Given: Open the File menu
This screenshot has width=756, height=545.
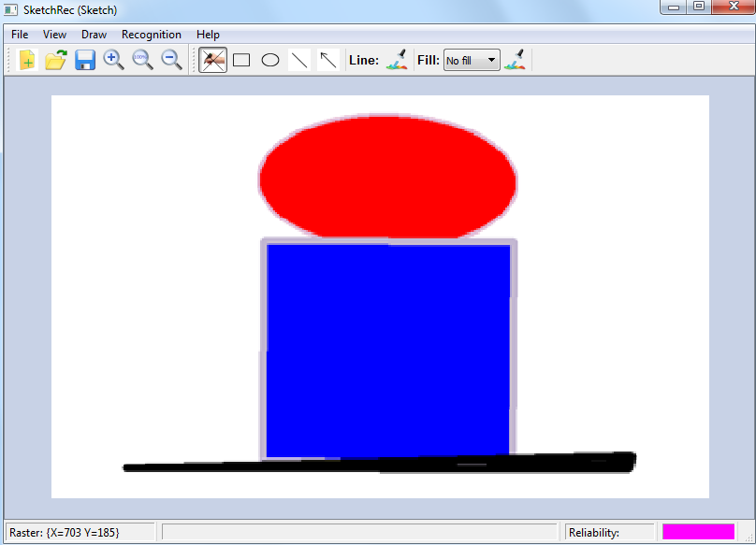Looking at the screenshot, I should point(20,35).
